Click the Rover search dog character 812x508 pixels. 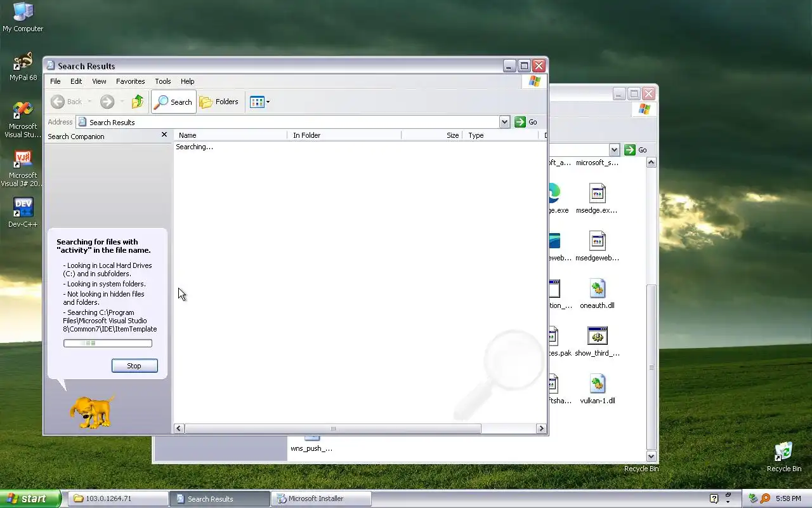point(92,411)
